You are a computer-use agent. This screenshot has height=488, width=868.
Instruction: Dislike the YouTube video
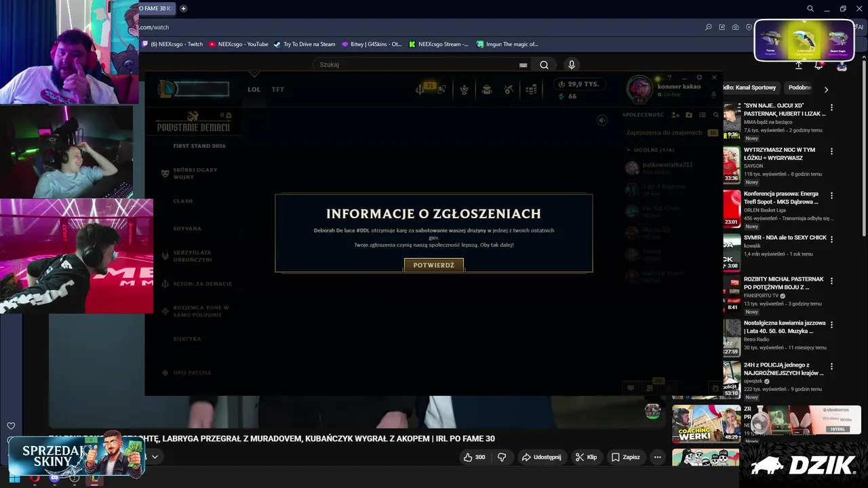(502, 457)
